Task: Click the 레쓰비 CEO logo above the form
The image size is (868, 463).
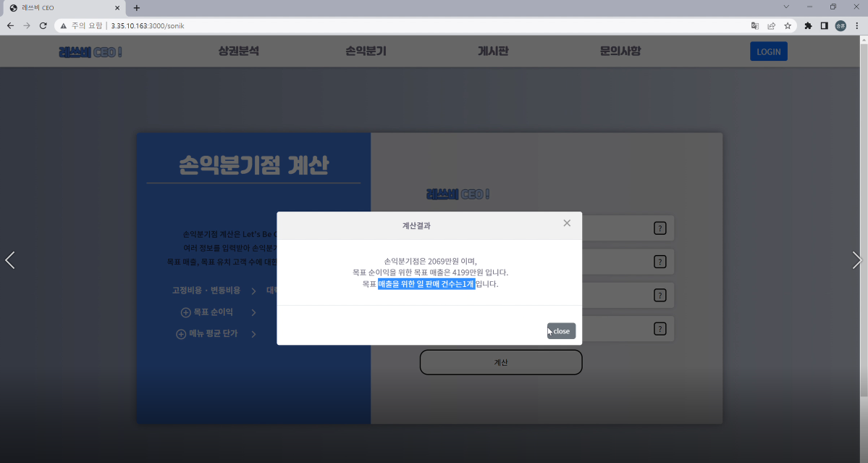Action: click(x=458, y=194)
